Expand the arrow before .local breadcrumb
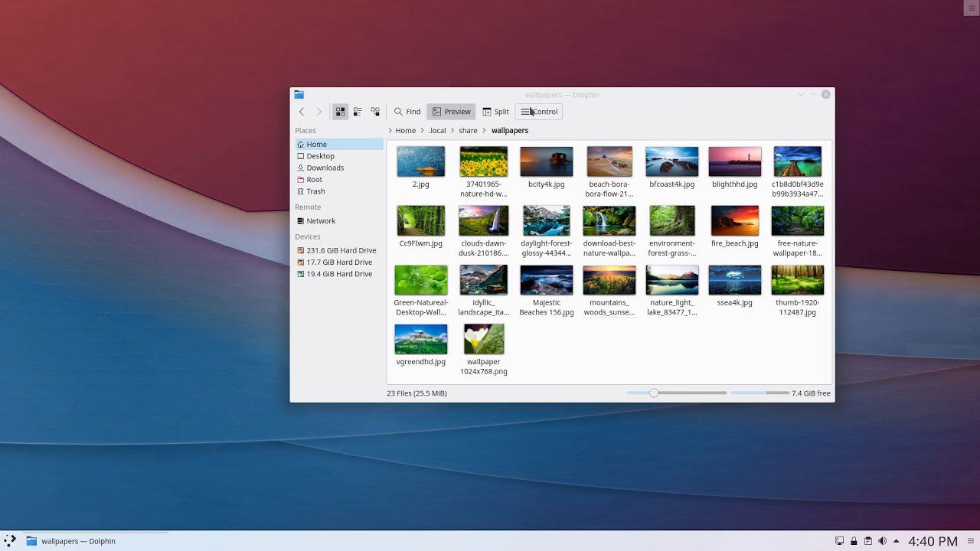Image resolution: width=980 pixels, height=551 pixels. click(x=423, y=131)
